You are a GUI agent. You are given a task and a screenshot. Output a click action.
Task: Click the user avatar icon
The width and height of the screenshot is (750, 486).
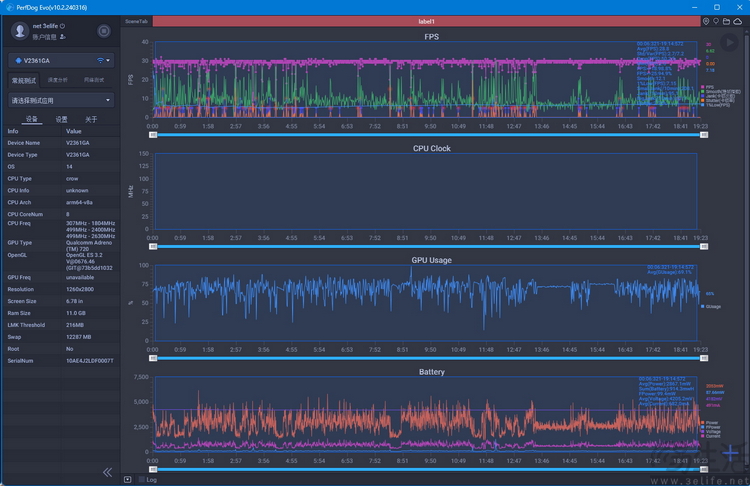coord(20,31)
